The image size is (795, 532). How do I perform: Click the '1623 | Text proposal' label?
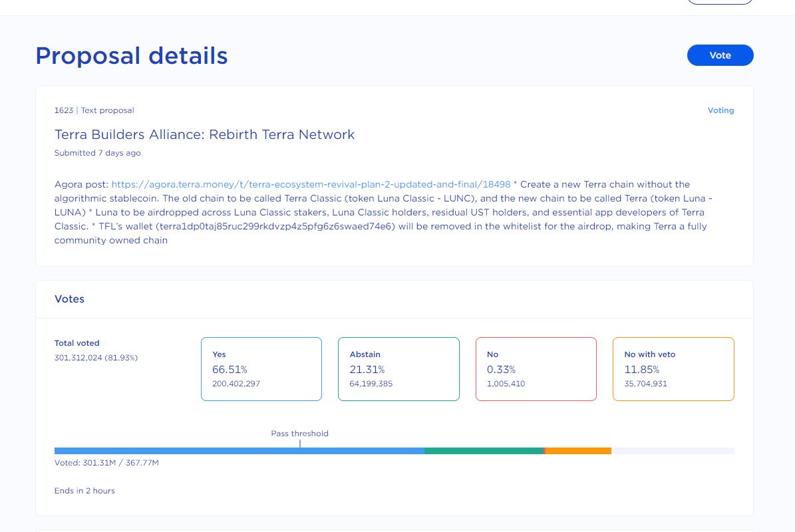tap(94, 110)
